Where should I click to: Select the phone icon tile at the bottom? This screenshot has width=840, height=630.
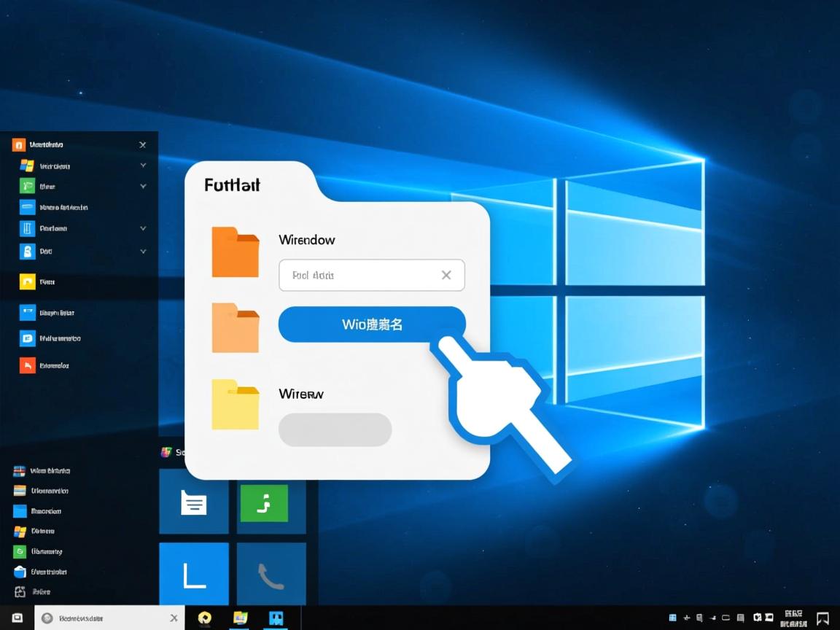(271, 574)
